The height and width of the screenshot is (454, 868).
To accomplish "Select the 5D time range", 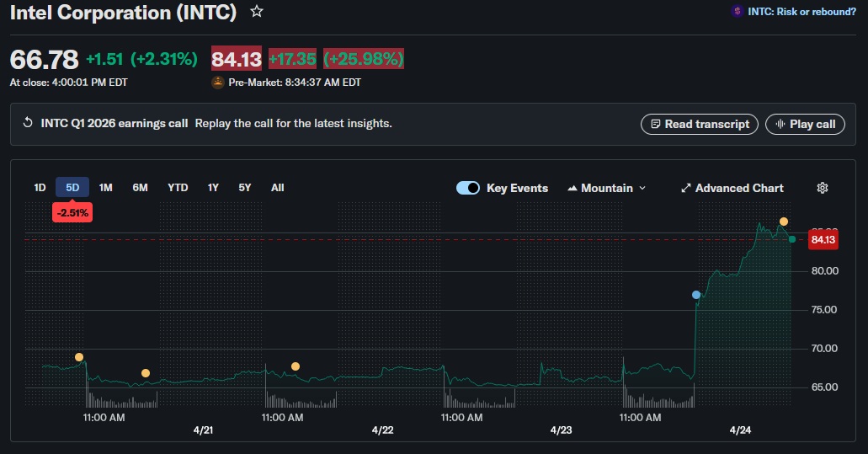I will (x=72, y=188).
